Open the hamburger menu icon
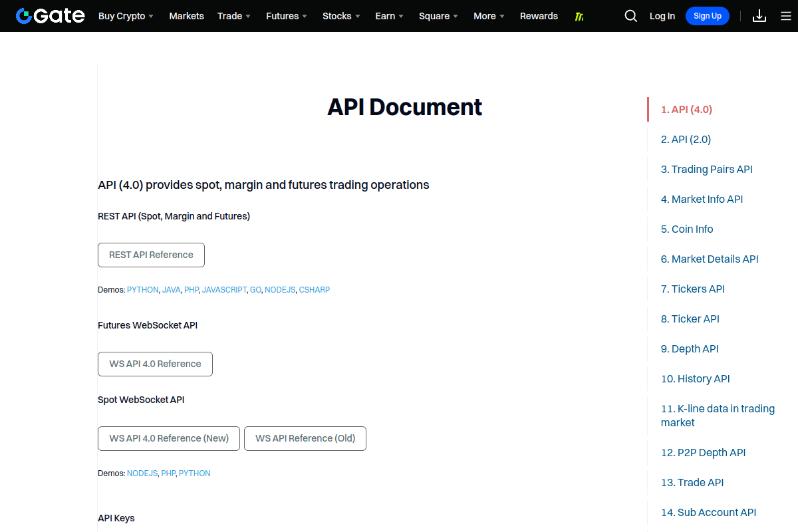Viewport: 798px width, 532px height. click(x=786, y=16)
